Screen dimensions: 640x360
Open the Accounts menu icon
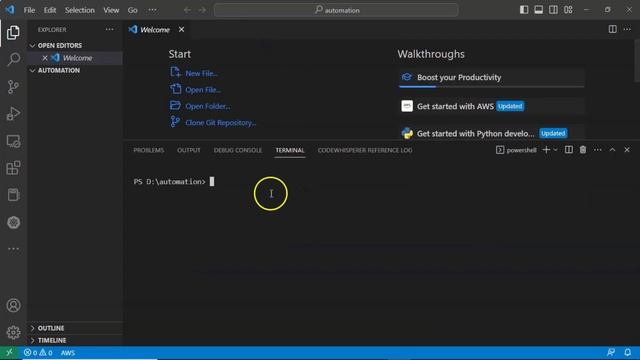click(13, 305)
